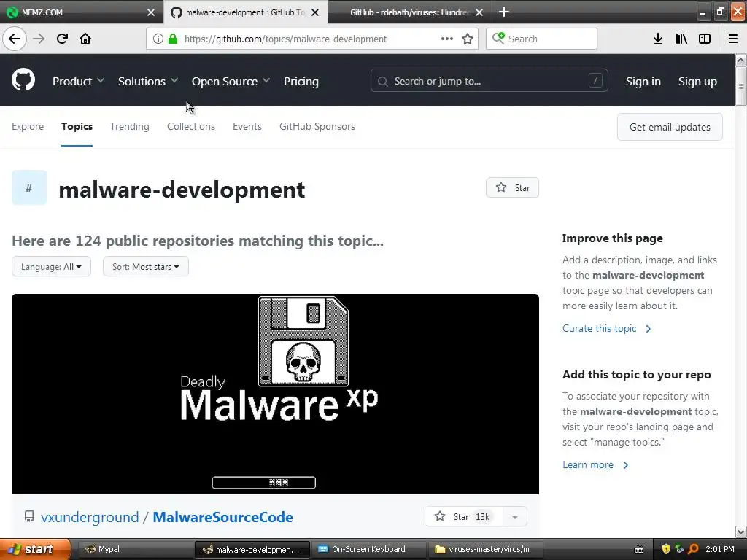Click the GitHub octocat logo

(x=23, y=79)
